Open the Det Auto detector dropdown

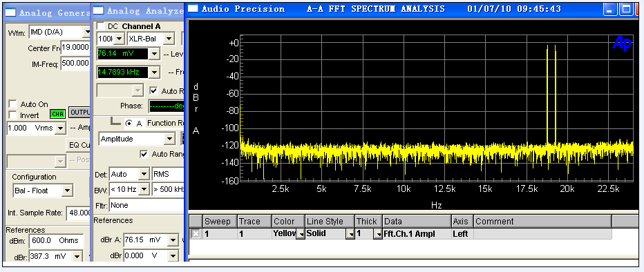pos(143,175)
